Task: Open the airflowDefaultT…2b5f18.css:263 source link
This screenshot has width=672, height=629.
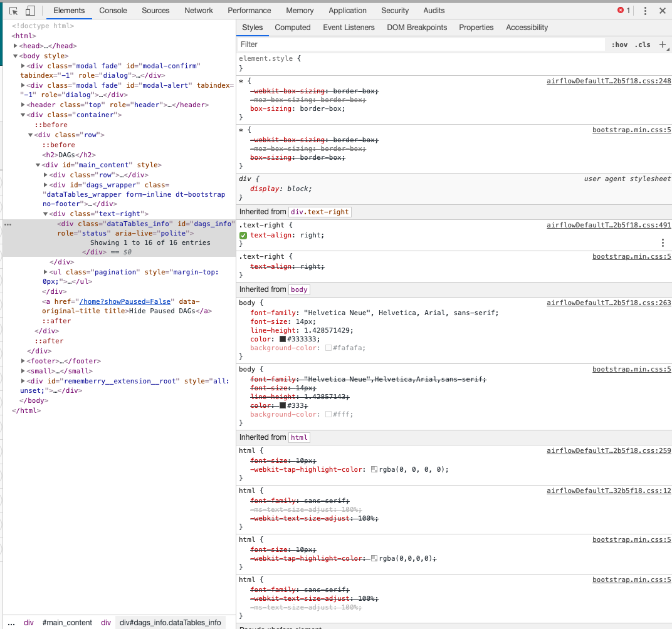Action: (x=609, y=303)
